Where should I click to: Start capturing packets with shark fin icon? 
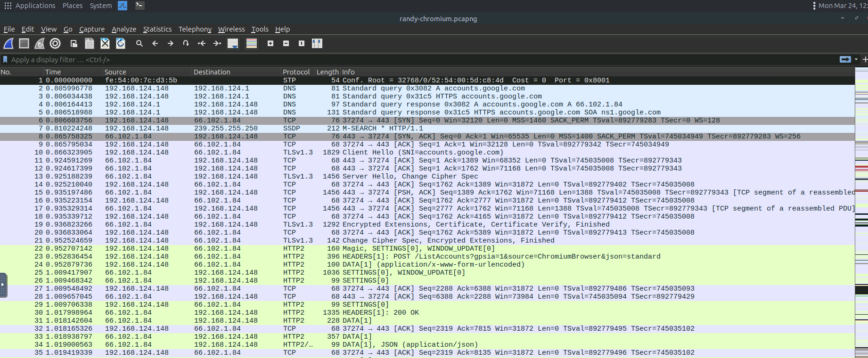click(x=9, y=43)
